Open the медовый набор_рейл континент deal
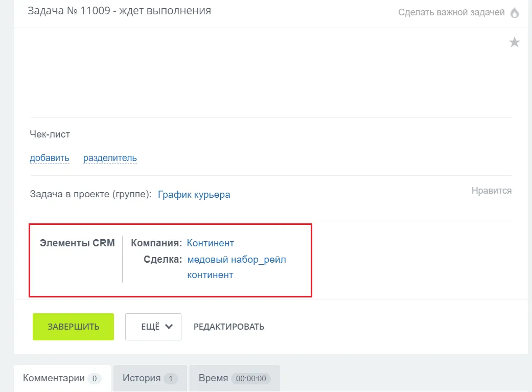 pos(237,259)
